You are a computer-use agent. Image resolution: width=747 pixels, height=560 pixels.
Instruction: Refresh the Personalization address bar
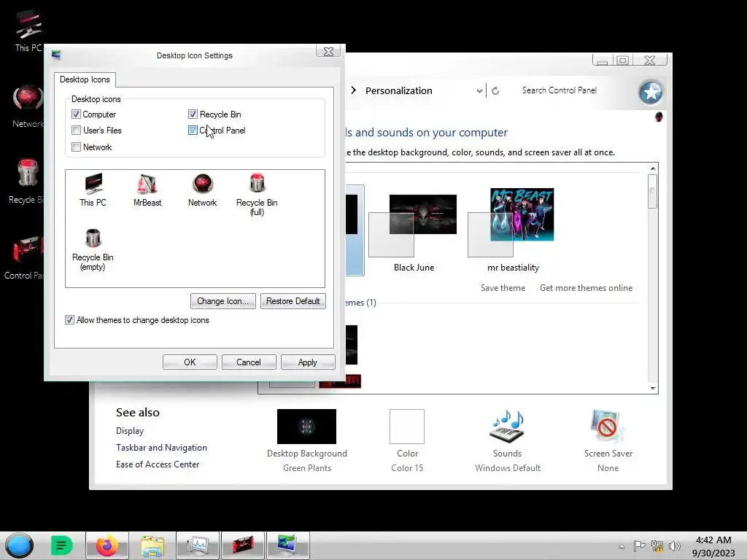tap(495, 90)
